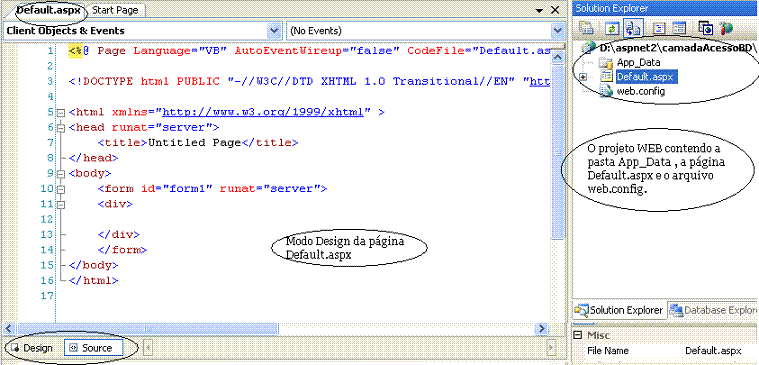Click the Default.aspx File Name value
Viewport: 759px width, 365px height.
click(x=713, y=351)
